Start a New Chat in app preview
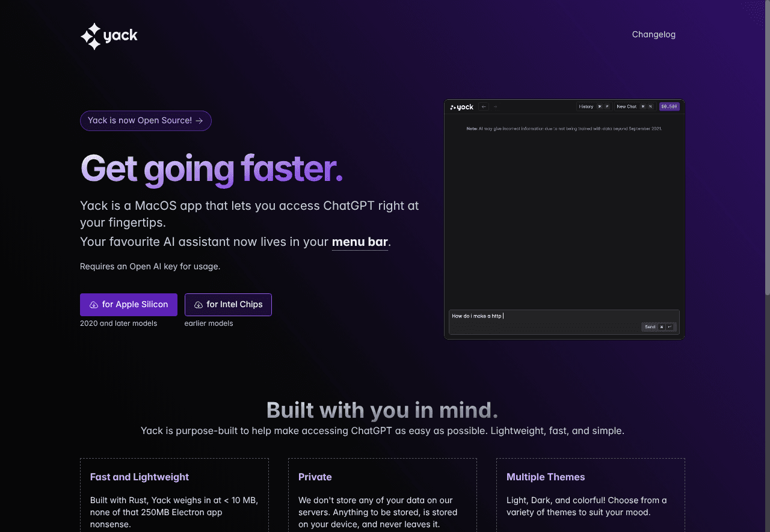Viewport: 770px width, 532px height. 626,106
